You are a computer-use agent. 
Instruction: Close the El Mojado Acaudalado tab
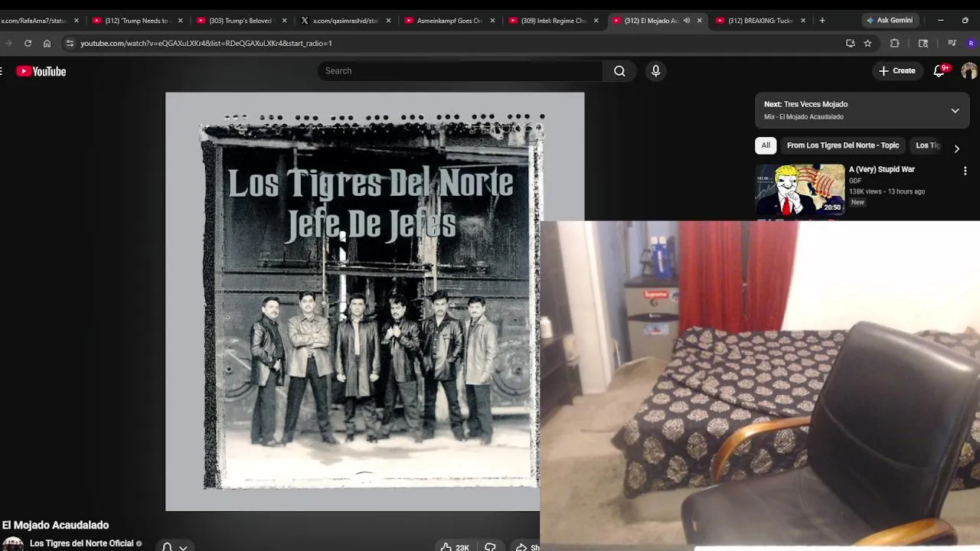700,21
